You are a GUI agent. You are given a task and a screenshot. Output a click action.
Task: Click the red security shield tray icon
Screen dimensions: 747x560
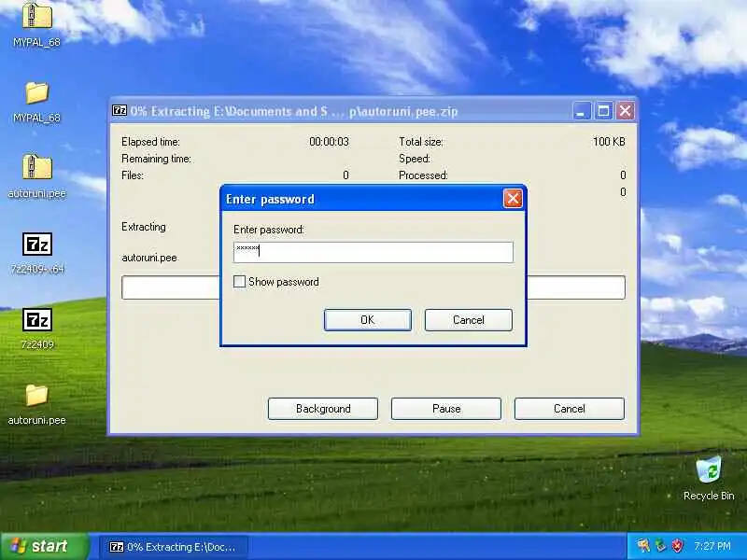click(x=677, y=545)
